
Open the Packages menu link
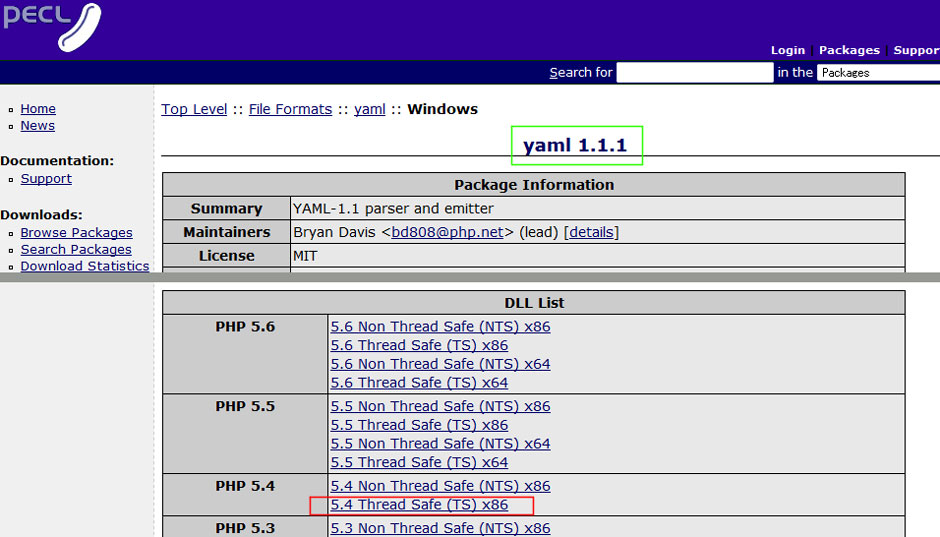point(849,50)
